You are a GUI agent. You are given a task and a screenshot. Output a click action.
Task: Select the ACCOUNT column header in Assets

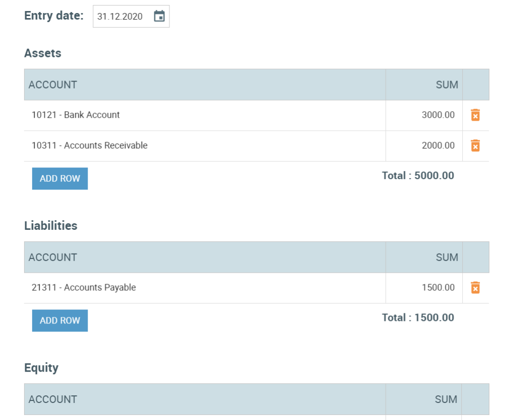pyautogui.click(x=52, y=85)
